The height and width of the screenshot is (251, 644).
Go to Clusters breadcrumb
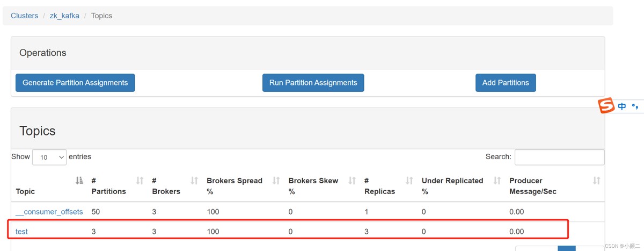[x=24, y=16]
